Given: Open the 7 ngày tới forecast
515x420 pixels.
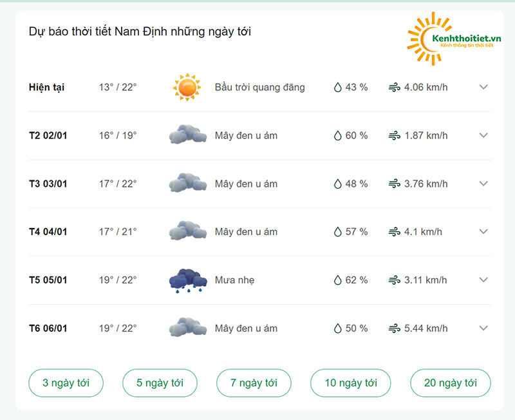Looking at the screenshot, I should [254, 383].
